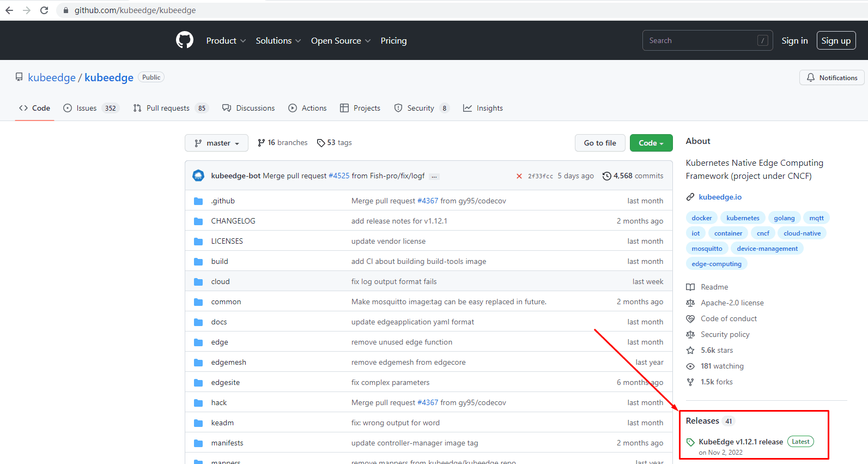Image resolution: width=868 pixels, height=464 pixels.
Task: Open the kubeedge.io website link
Action: pos(720,197)
